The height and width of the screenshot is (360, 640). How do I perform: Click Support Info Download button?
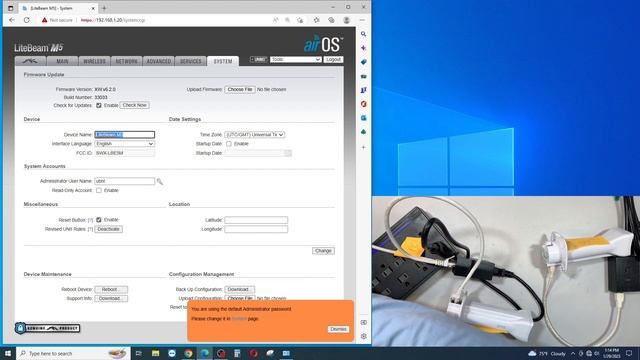111,298
